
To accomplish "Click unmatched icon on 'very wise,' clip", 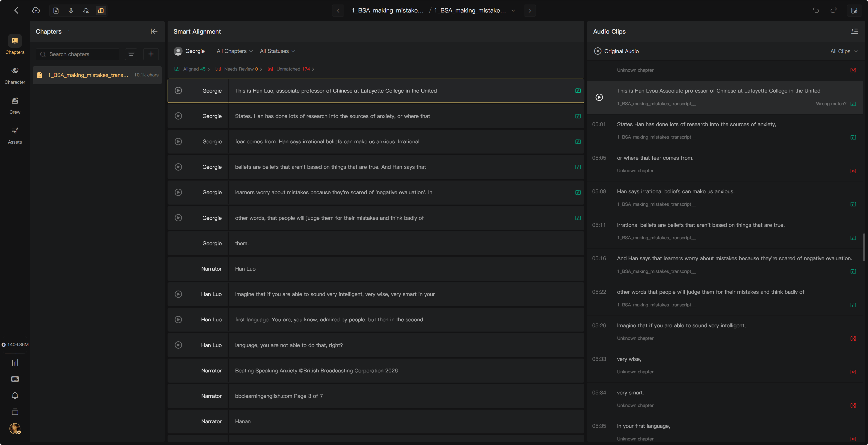I will point(853,372).
